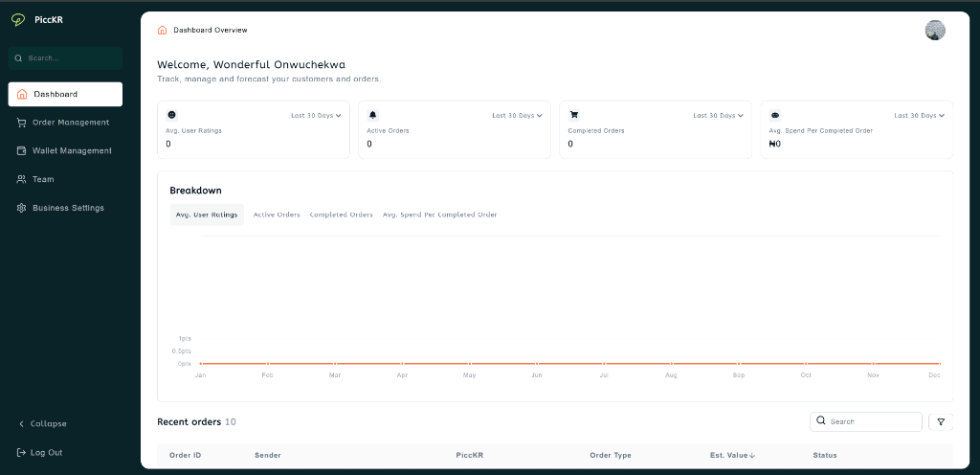Click the filter funnel icon button
The height and width of the screenshot is (475, 980).
pyautogui.click(x=941, y=422)
